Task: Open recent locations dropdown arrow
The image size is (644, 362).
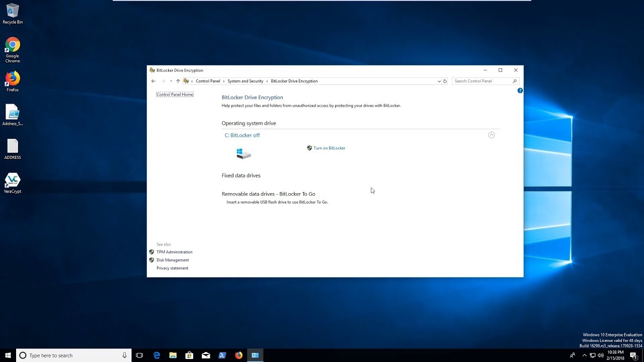Action: [171, 81]
